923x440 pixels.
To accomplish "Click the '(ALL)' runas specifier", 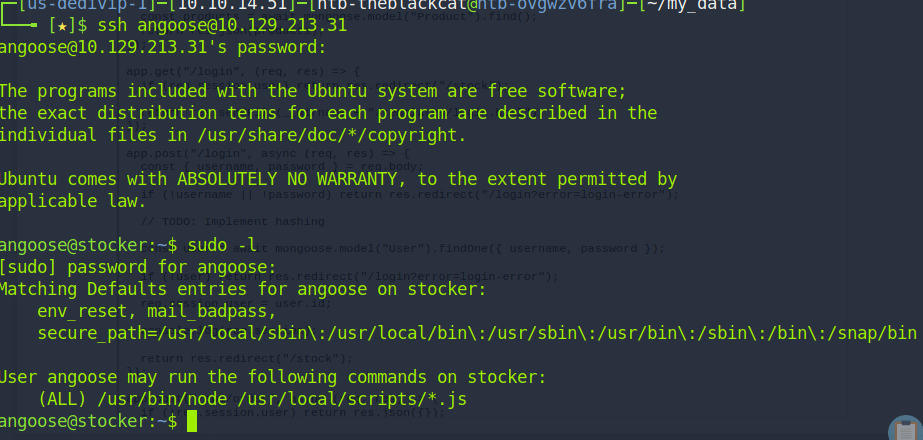I will click(62, 400).
